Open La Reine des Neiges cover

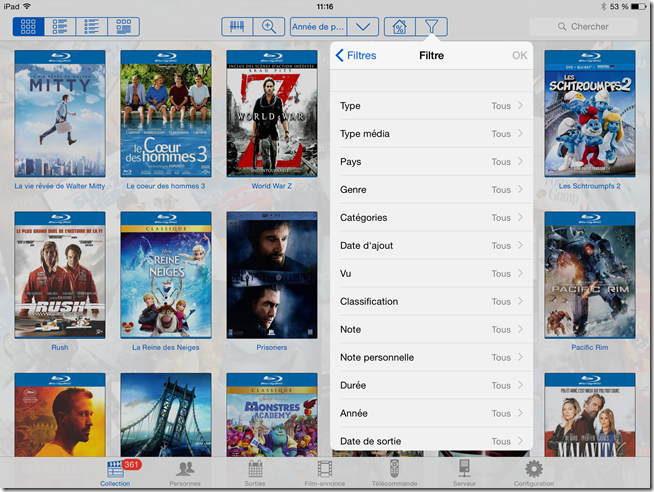point(166,275)
